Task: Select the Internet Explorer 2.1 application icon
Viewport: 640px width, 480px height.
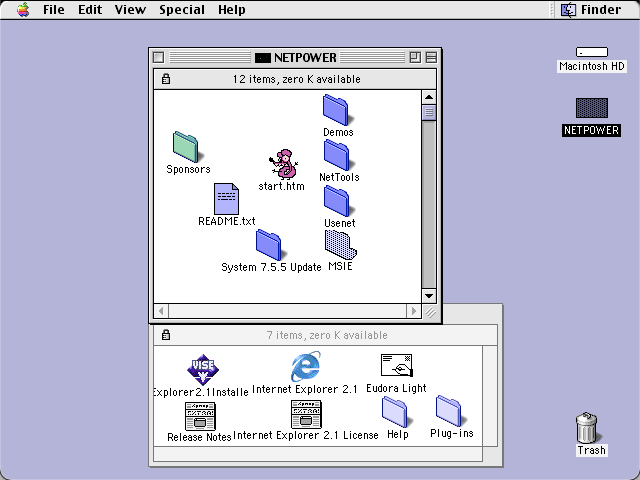Action: point(306,367)
